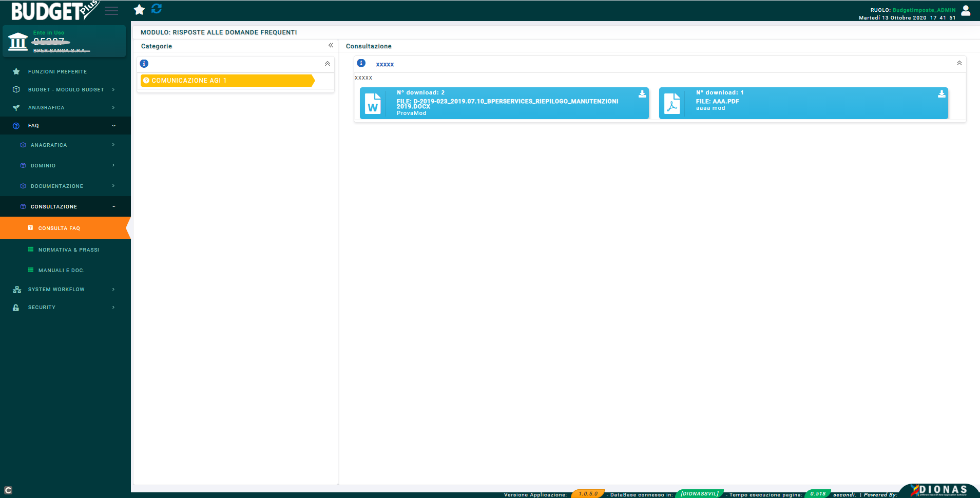Click the 'N° download: 1' text

coord(720,93)
